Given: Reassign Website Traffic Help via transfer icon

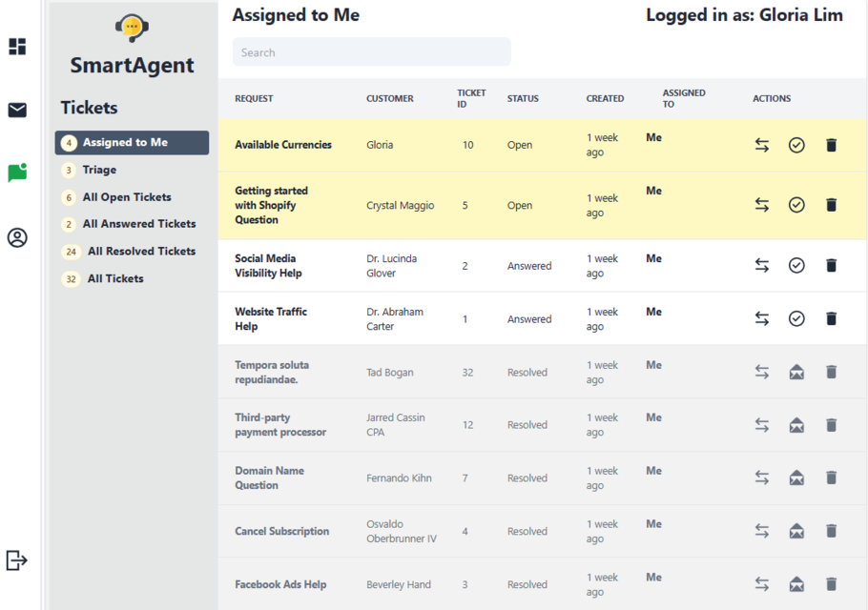Looking at the screenshot, I should [761, 318].
